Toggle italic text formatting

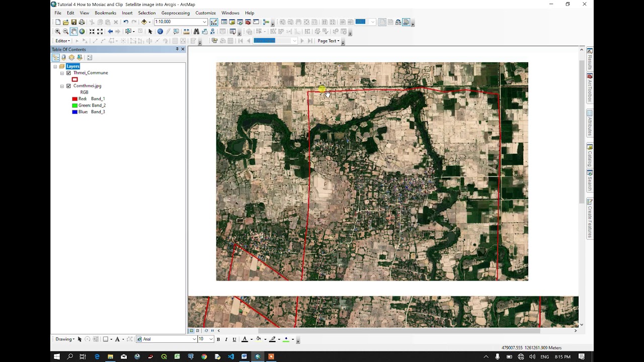(226, 339)
